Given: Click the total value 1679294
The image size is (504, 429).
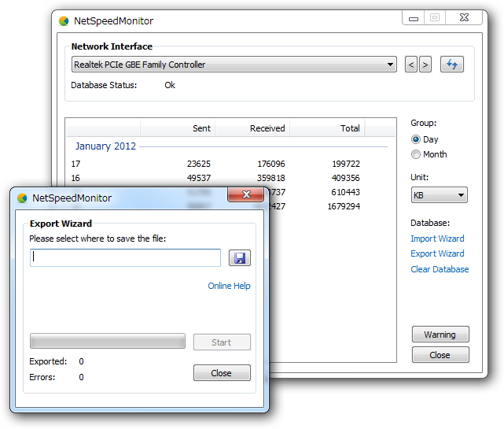Looking at the screenshot, I should [x=344, y=206].
